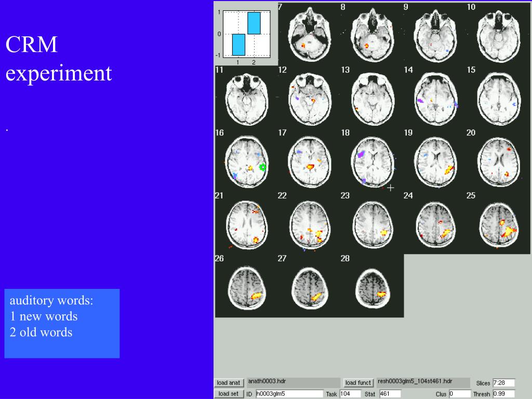532x399 pixels.
Task: Select the Stat input field 461
Action: [390, 394]
